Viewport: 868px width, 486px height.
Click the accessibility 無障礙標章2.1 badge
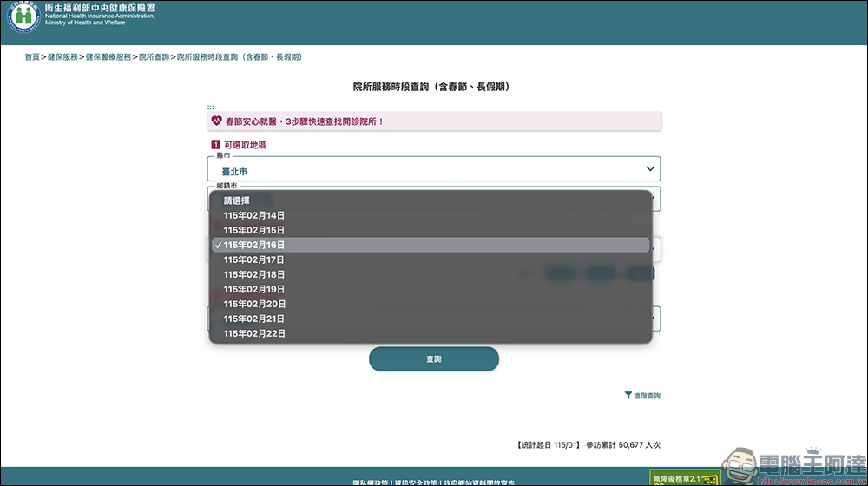click(685, 478)
